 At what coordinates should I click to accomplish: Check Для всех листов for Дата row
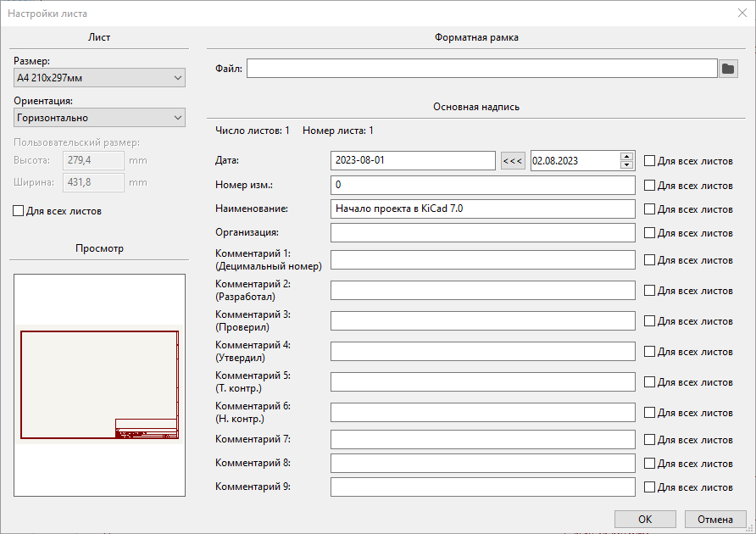tap(650, 161)
